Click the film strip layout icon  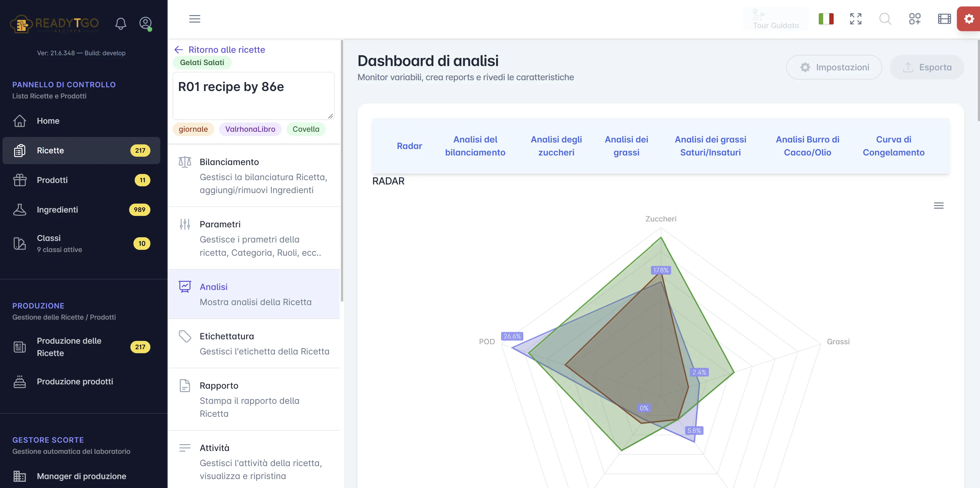(944, 19)
